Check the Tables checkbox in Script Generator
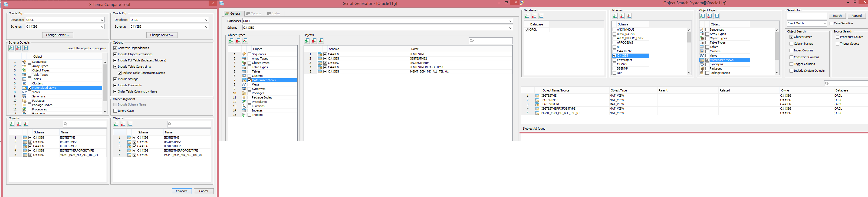Screen dimensions: 868x197 (249, 72)
